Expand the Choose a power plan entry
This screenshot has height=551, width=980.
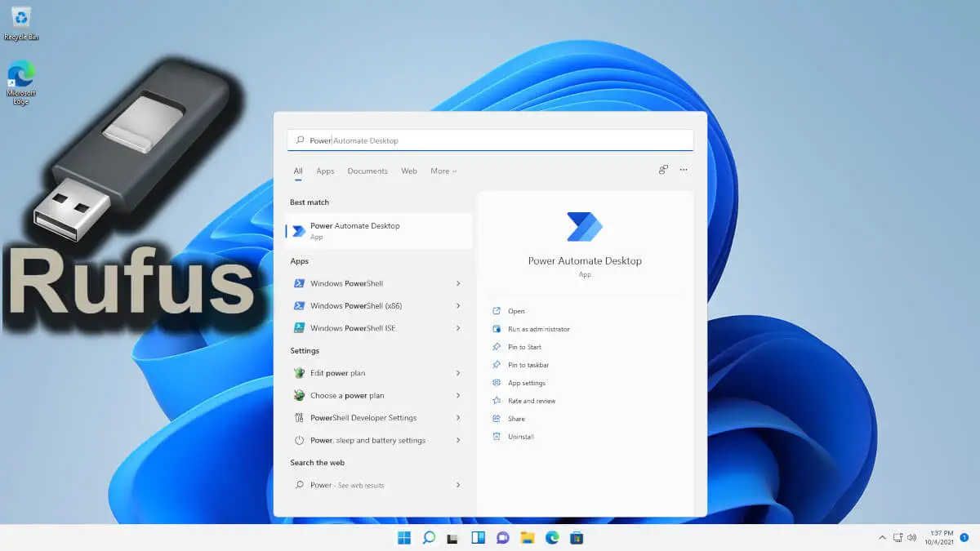(458, 395)
